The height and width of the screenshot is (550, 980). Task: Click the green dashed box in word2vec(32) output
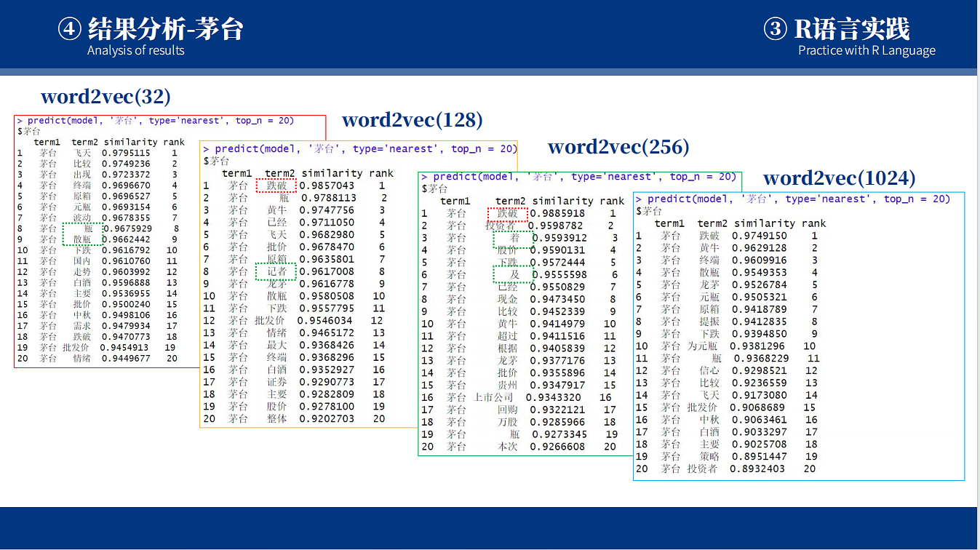[82, 233]
